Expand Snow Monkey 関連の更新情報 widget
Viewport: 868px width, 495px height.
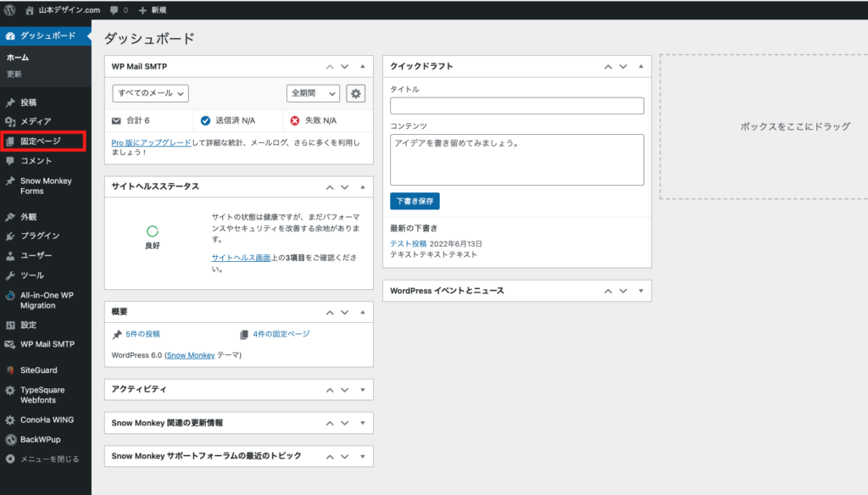coord(363,423)
